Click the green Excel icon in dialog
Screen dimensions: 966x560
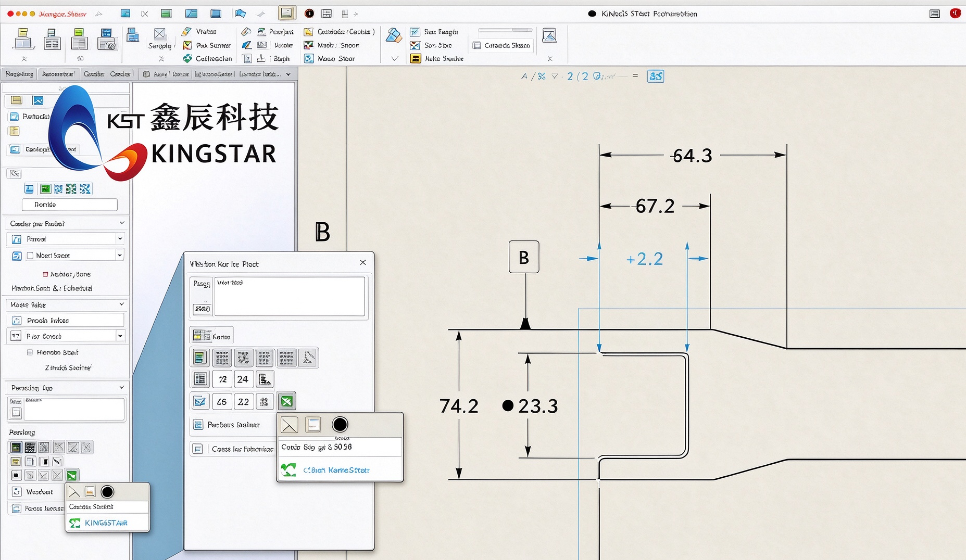[x=286, y=401]
